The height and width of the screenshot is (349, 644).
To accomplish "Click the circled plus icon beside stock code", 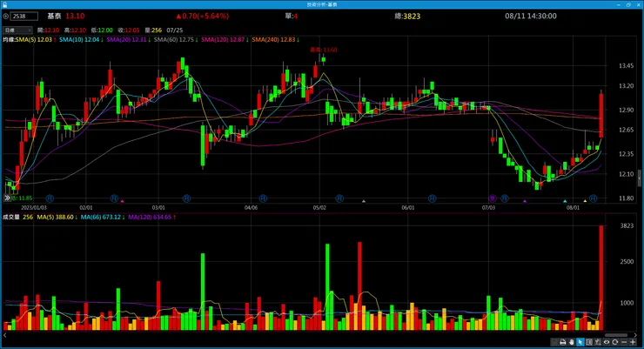I will pos(6,16).
